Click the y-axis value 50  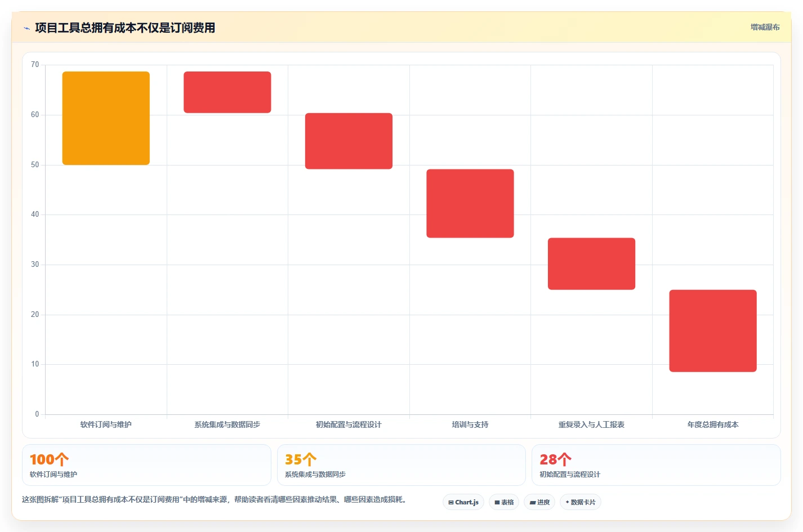pyautogui.click(x=35, y=165)
